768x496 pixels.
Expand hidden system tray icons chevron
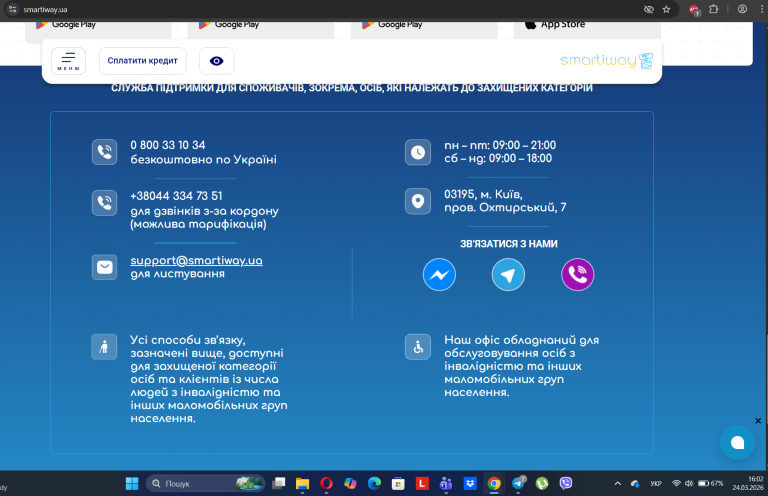618,484
